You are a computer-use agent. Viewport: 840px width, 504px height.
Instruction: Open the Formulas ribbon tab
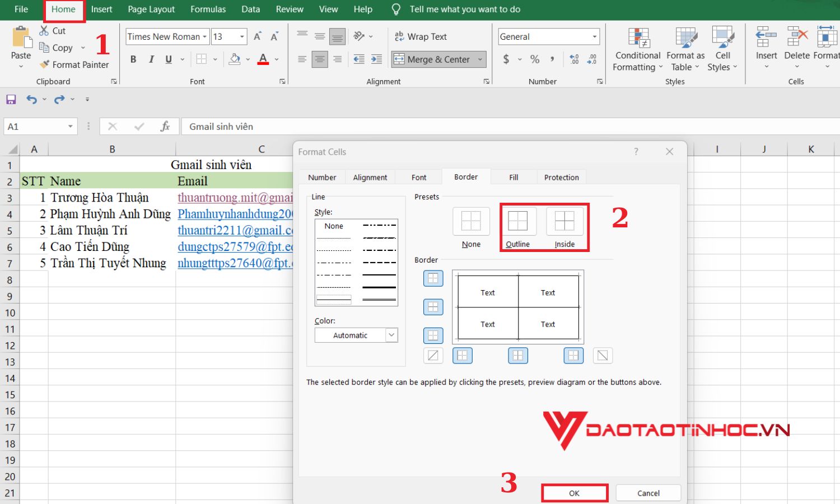coord(208,9)
